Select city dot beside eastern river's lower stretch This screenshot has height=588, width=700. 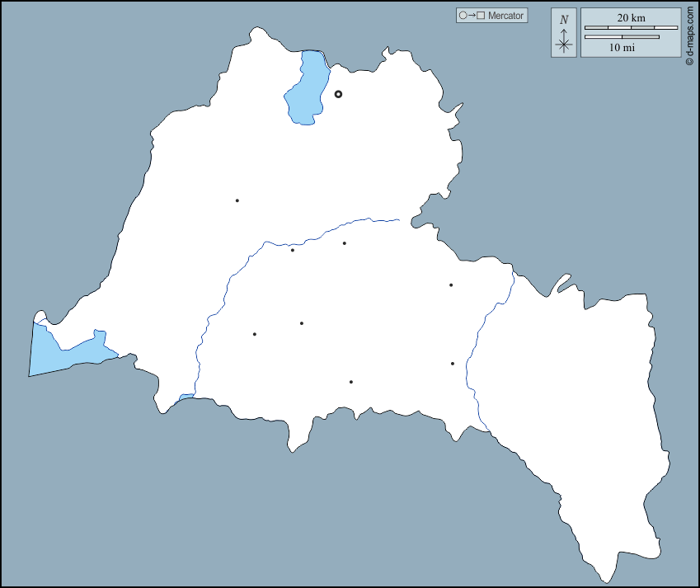click(x=453, y=364)
